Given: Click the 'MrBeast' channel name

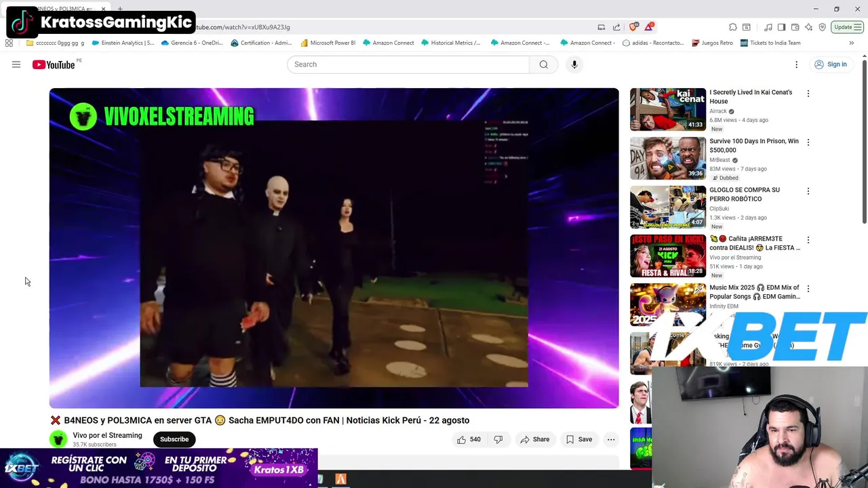Looking at the screenshot, I should (719, 160).
